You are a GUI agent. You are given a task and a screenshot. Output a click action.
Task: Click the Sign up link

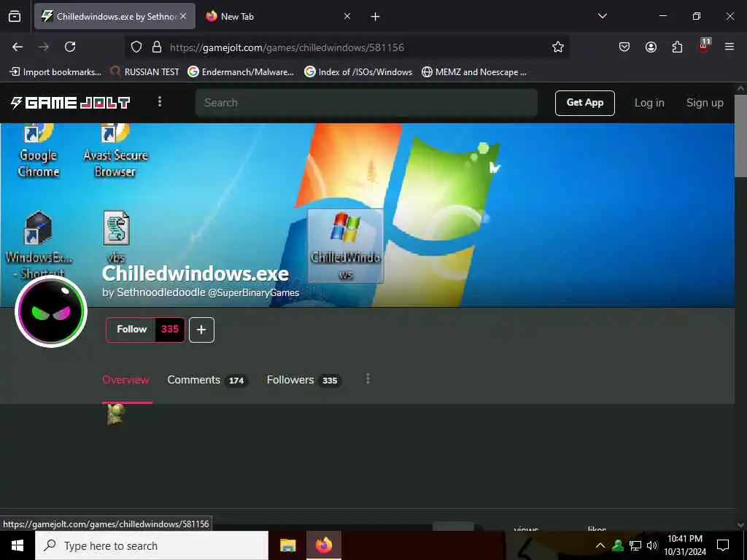[x=705, y=103]
